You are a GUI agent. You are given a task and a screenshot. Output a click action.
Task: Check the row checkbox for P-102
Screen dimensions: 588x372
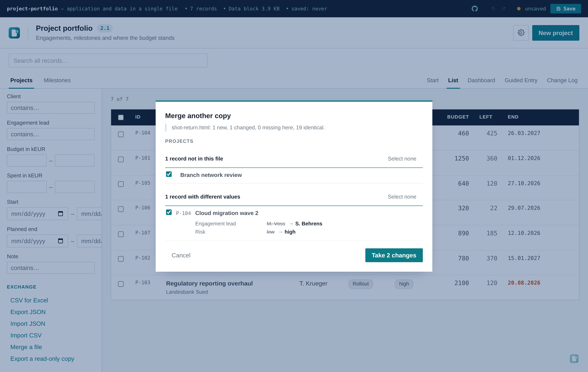click(121, 259)
